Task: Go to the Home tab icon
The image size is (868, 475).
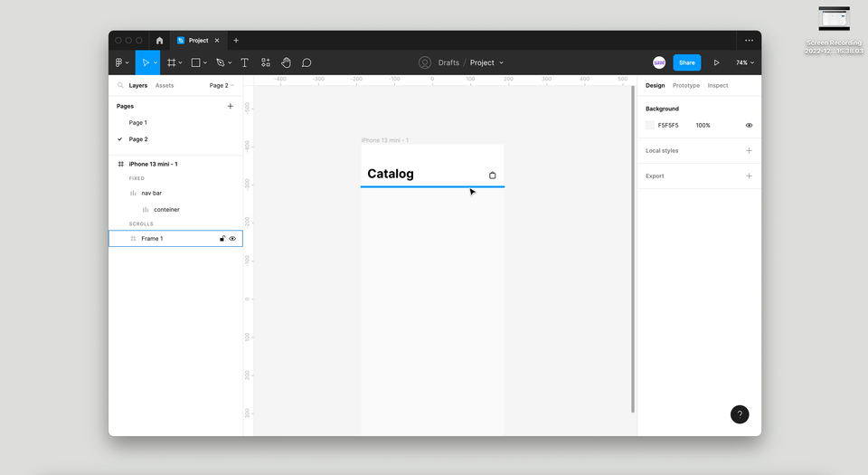Action: pyautogui.click(x=159, y=41)
